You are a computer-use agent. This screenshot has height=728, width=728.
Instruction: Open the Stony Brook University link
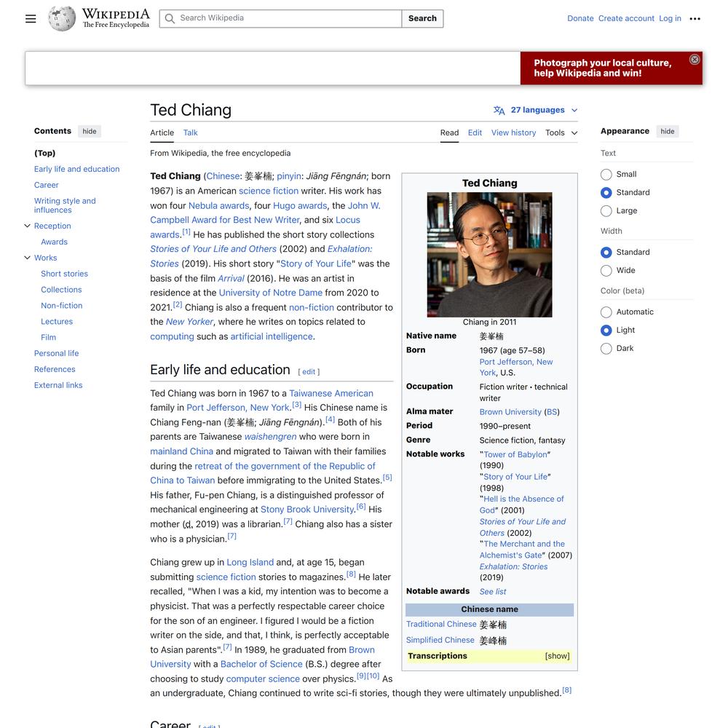(x=307, y=510)
